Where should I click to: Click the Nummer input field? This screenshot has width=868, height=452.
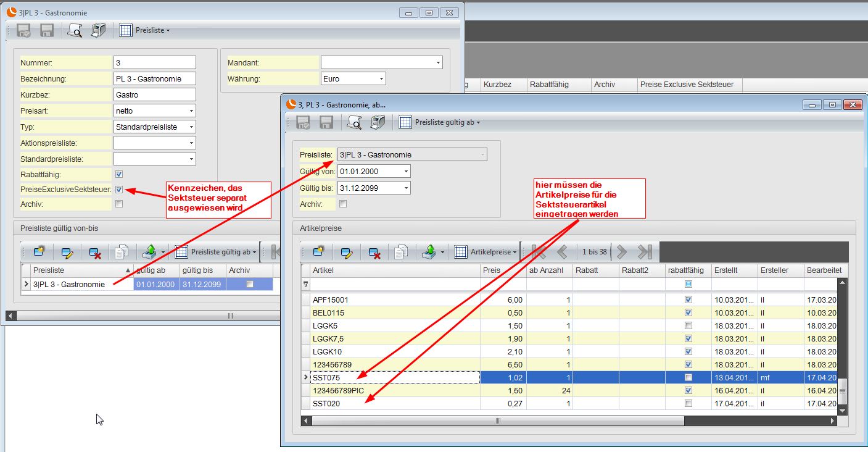[155, 62]
